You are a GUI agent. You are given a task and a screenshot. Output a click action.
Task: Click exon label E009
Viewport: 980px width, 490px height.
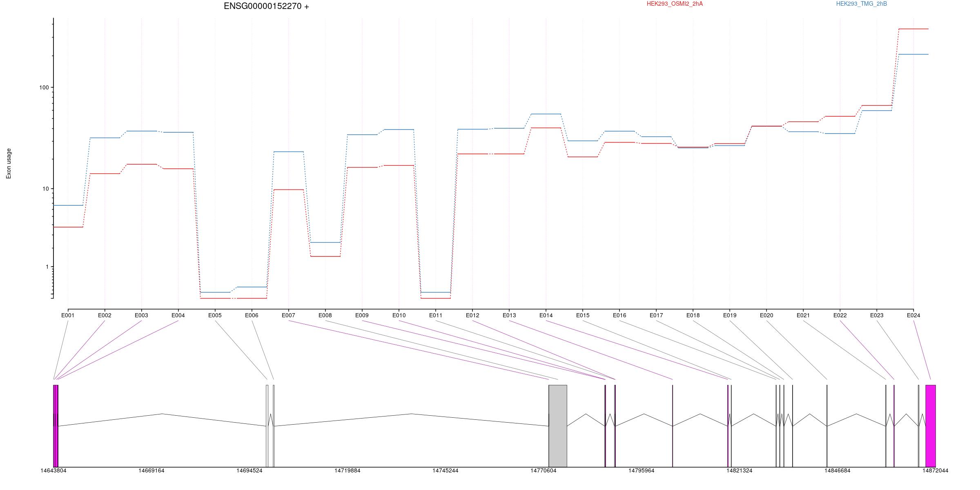(362, 315)
